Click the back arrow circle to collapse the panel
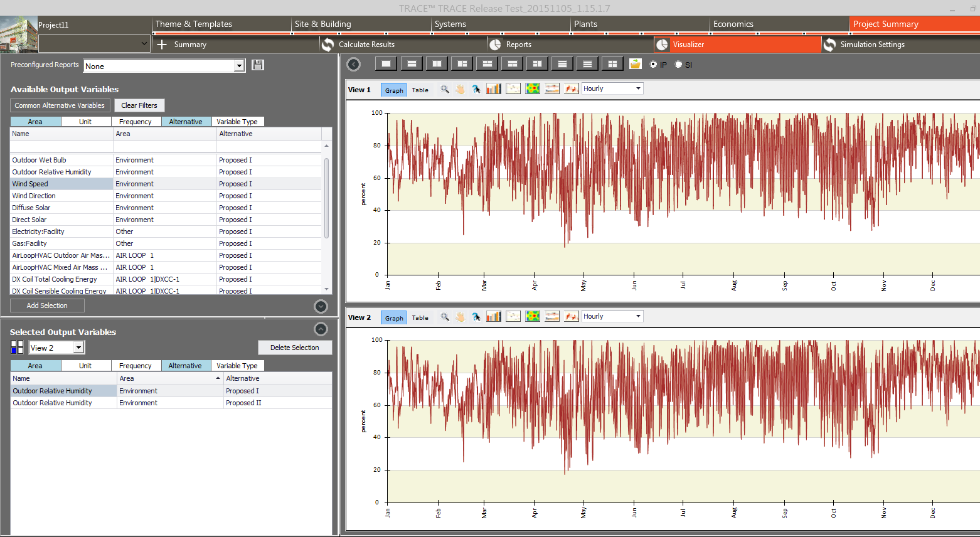 pos(354,65)
